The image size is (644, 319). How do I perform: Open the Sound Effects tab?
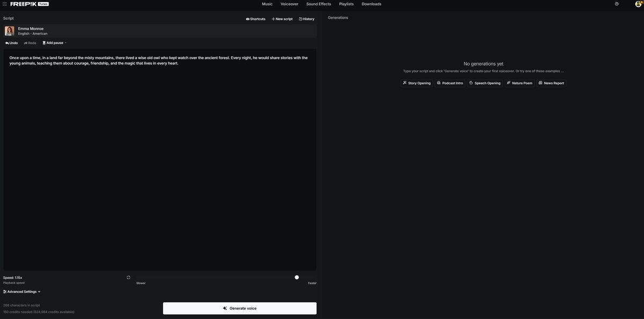[319, 4]
